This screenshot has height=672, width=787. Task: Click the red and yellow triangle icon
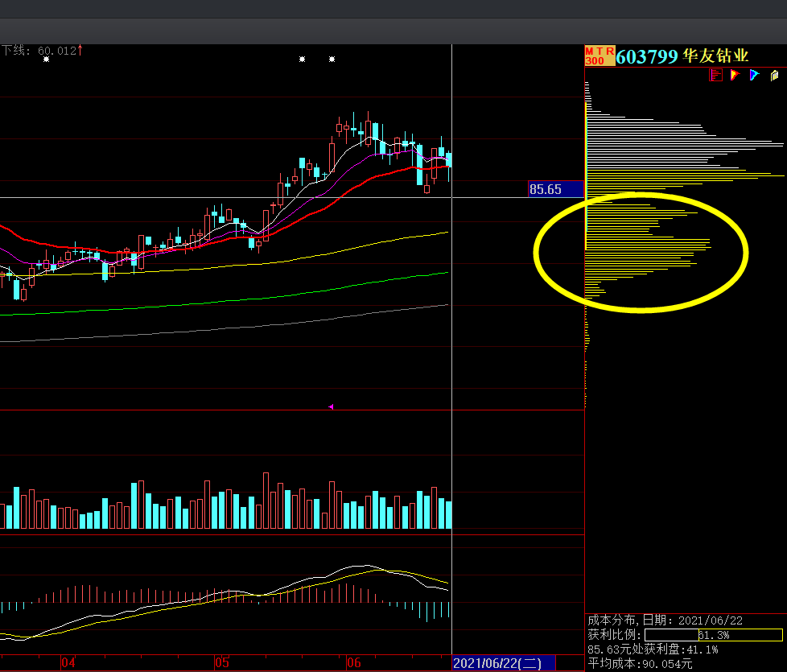pos(735,75)
